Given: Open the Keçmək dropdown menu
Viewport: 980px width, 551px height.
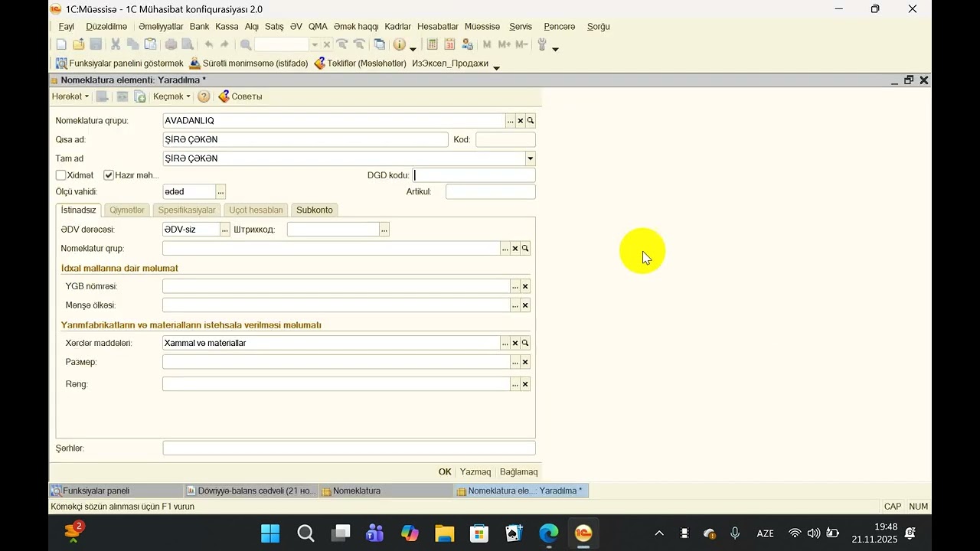Looking at the screenshot, I should click(x=171, y=96).
